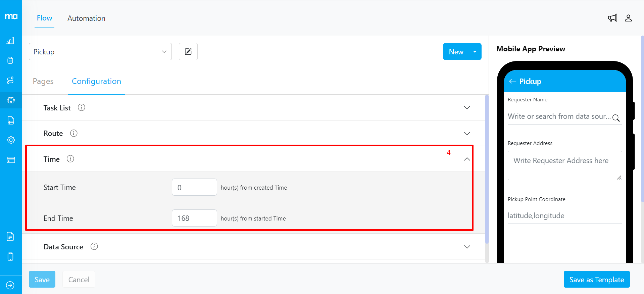Open the New button dropdown arrow
The image size is (644, 294).
[x=475, y=52]
